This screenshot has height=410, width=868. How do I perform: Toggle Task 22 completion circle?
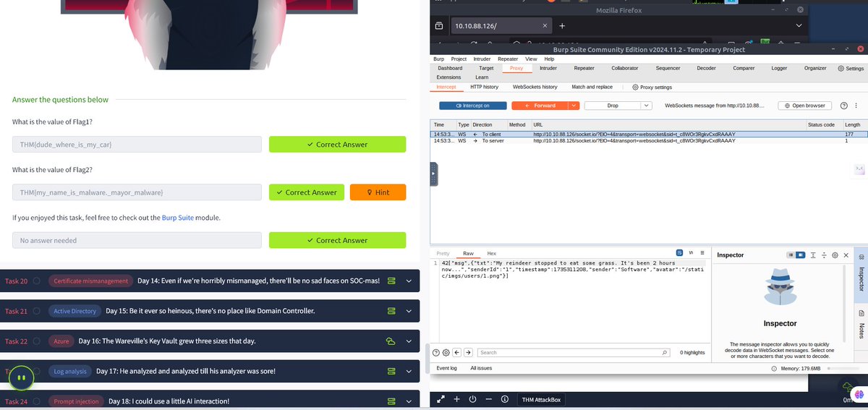(36, 341)
